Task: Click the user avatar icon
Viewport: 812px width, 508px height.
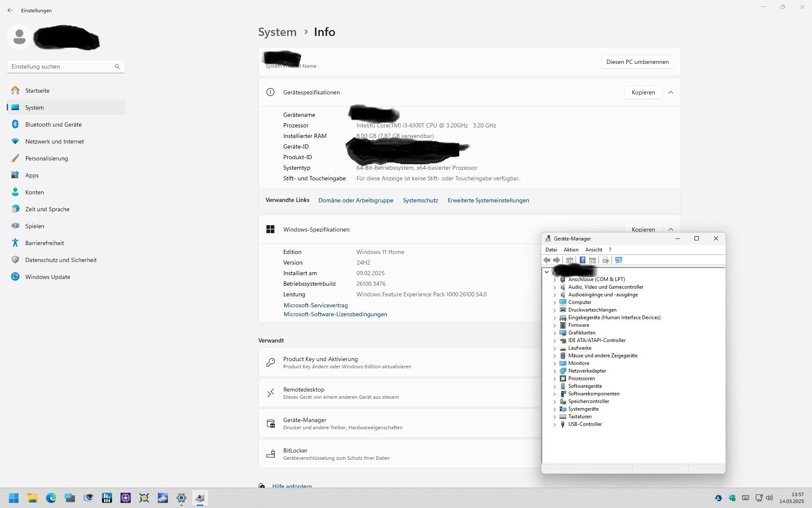Action: click(19, 37)
